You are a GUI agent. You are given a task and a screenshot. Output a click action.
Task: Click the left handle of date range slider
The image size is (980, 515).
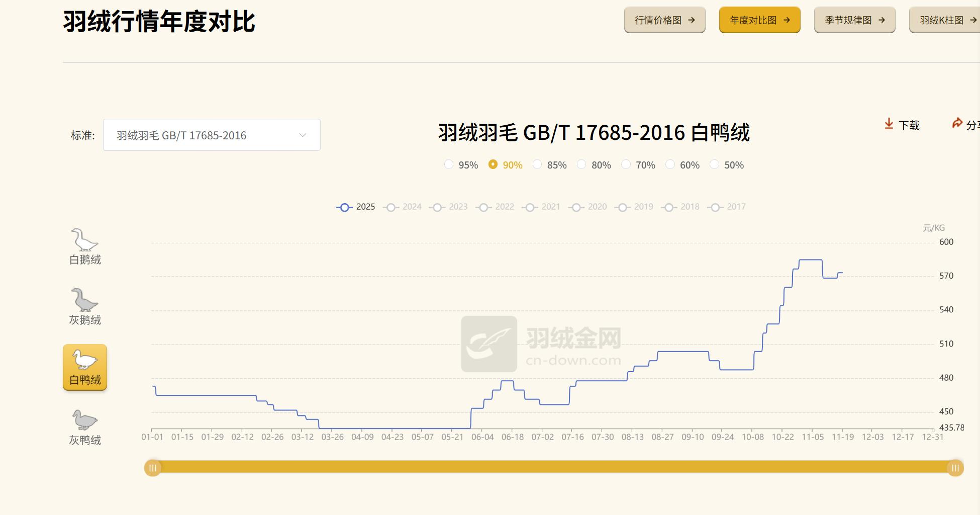click(x=153, y=468)
